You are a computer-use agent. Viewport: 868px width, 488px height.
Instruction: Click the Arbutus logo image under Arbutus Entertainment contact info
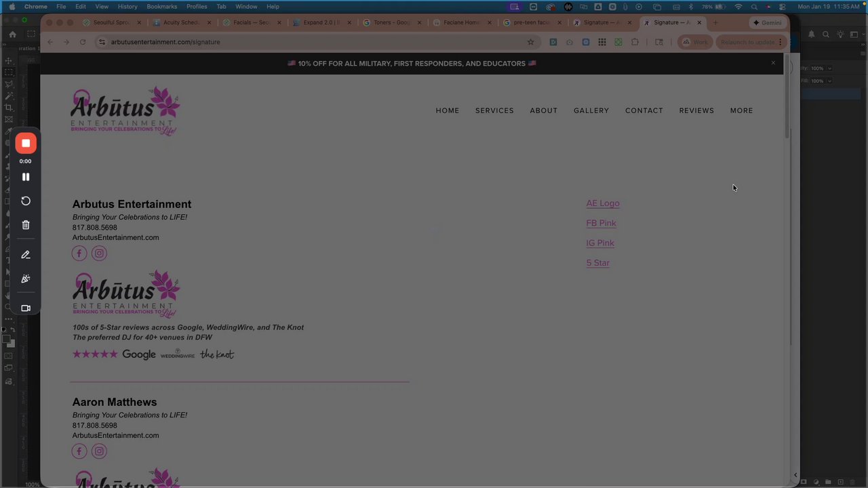point(126,294)
